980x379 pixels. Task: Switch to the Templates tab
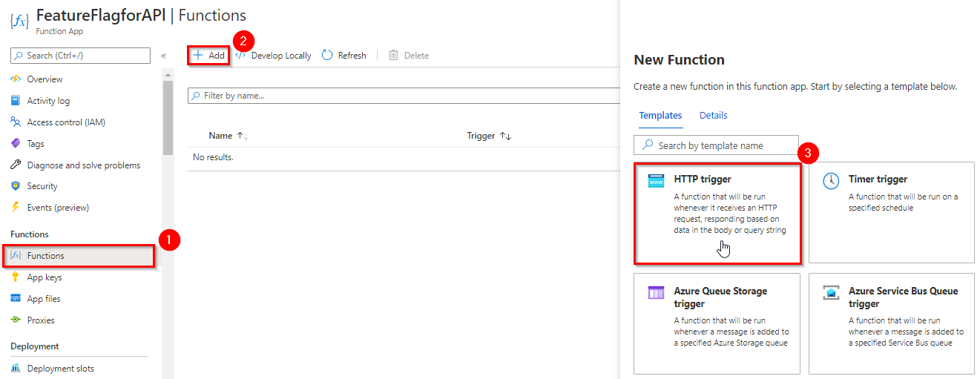661,116
